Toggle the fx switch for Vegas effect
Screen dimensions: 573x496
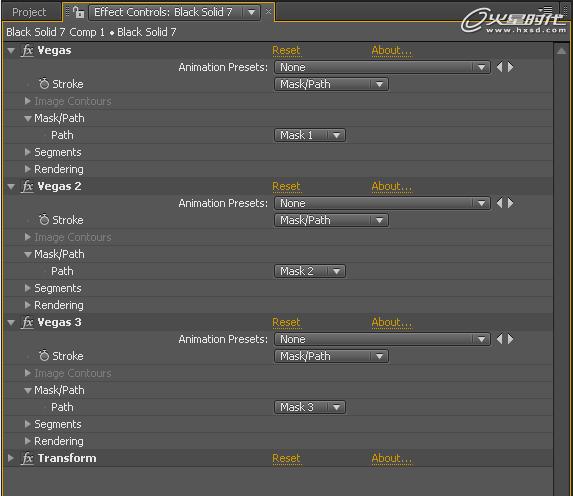pos(27,50)
